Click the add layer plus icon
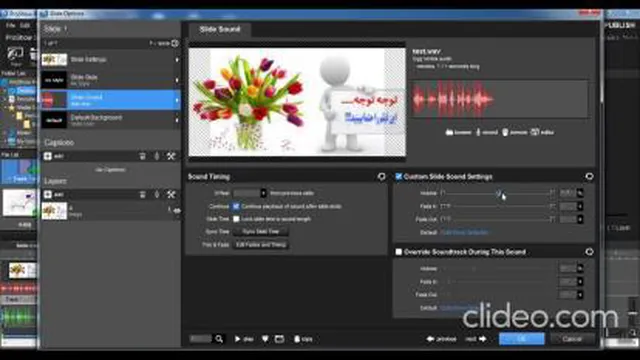 pos(48,194)
